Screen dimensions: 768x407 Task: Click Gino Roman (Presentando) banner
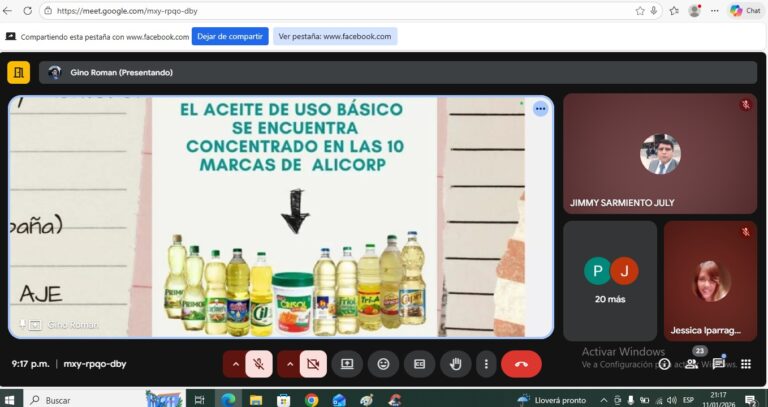[x=398, y=72]
